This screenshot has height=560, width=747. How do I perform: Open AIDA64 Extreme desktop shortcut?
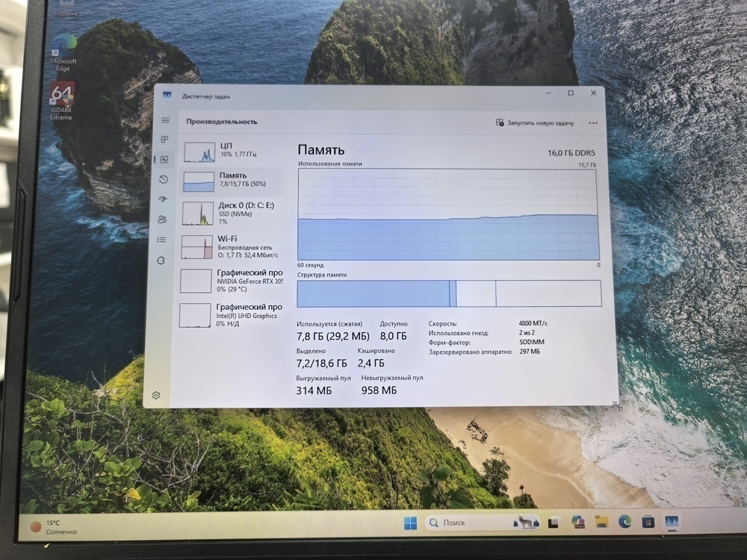(61, 102)
